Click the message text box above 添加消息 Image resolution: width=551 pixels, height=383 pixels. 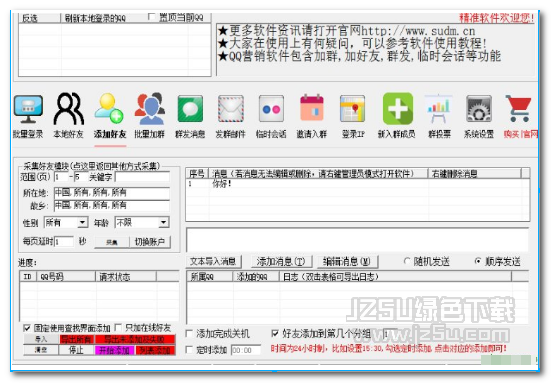tap(357, 240)
